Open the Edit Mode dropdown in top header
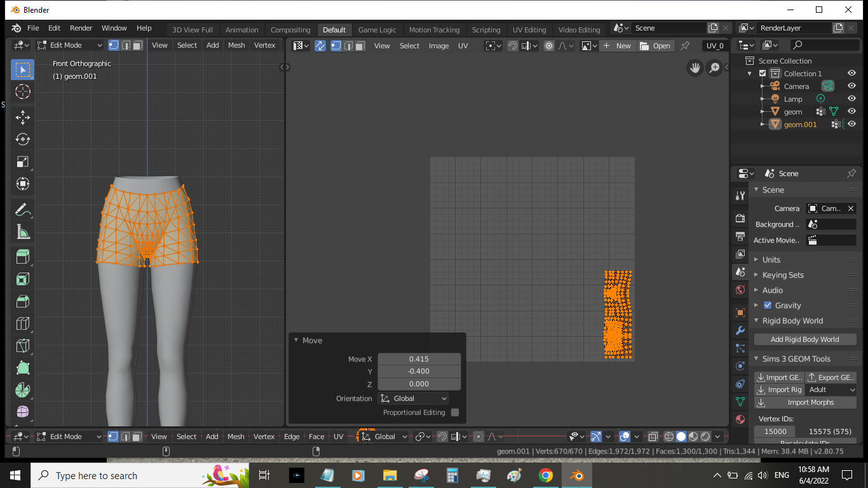 tap(69, 45)
